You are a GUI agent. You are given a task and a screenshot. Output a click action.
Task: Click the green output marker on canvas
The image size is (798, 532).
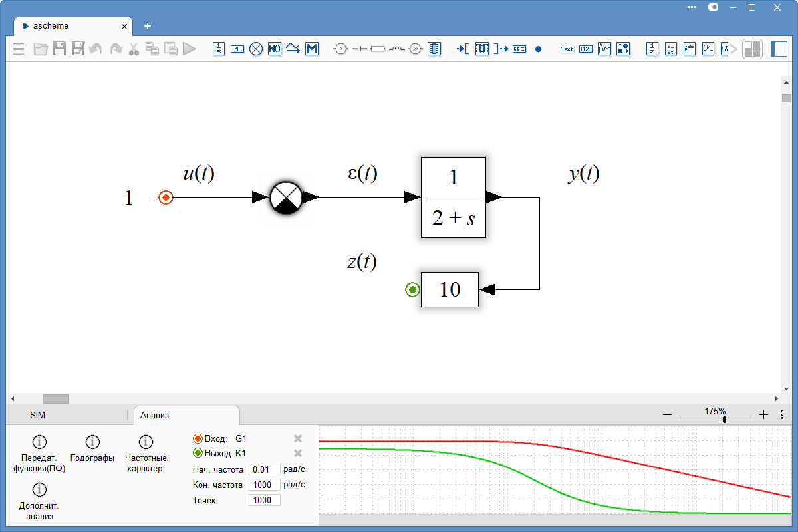412,289
